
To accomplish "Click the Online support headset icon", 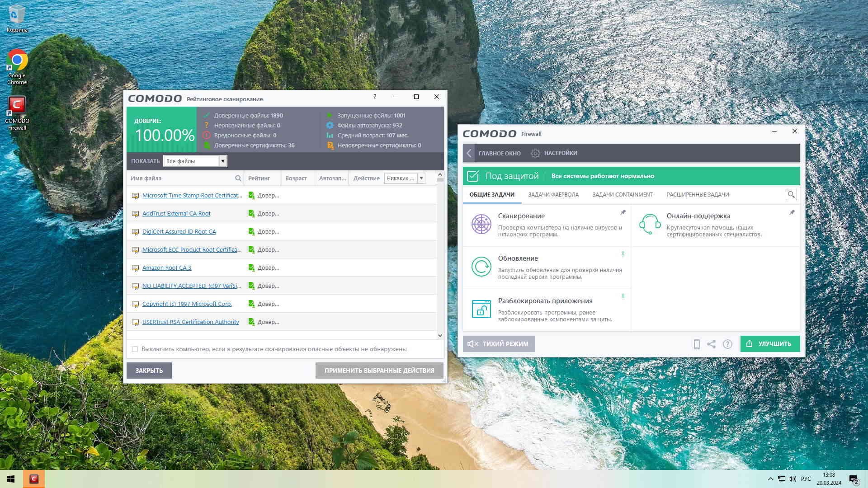I will click(x=650, y=224).
